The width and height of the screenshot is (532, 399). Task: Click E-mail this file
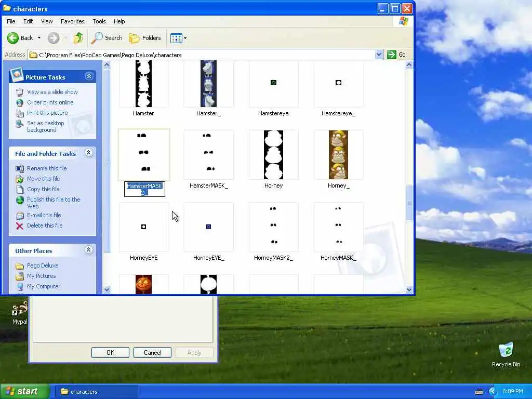[x=44, y=215]
